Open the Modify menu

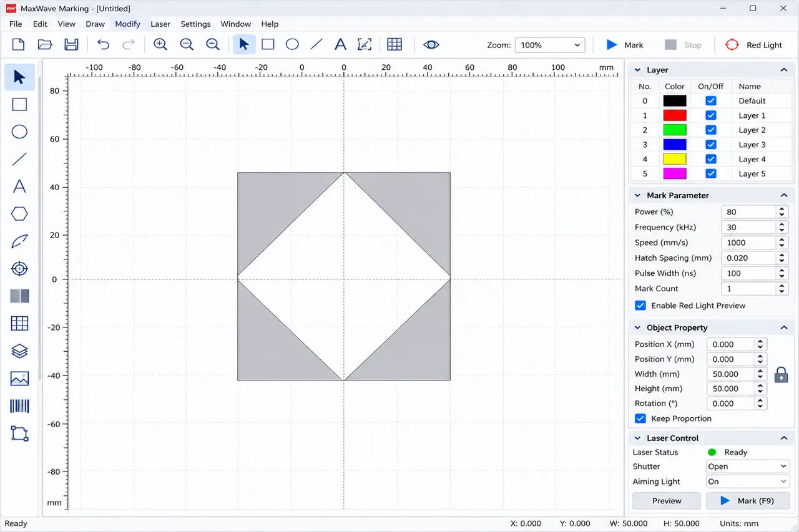tap(127, 24)
